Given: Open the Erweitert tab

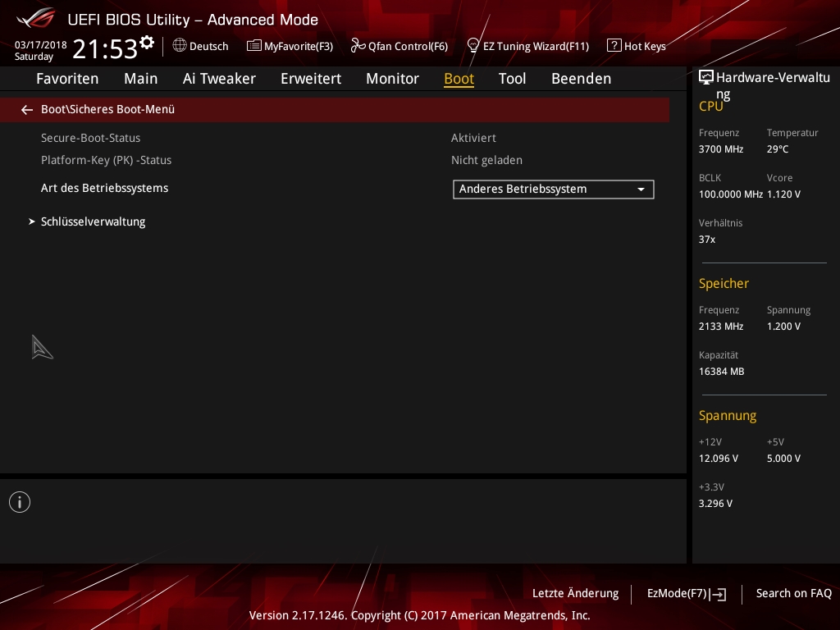Looking at the screenshot, I should point(311,79).
